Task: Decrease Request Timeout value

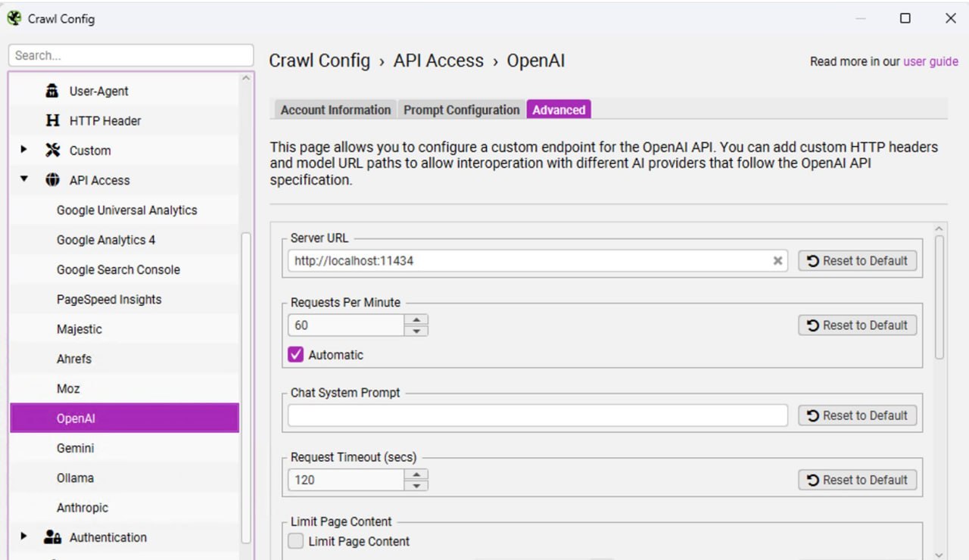Action: [416, 485]
